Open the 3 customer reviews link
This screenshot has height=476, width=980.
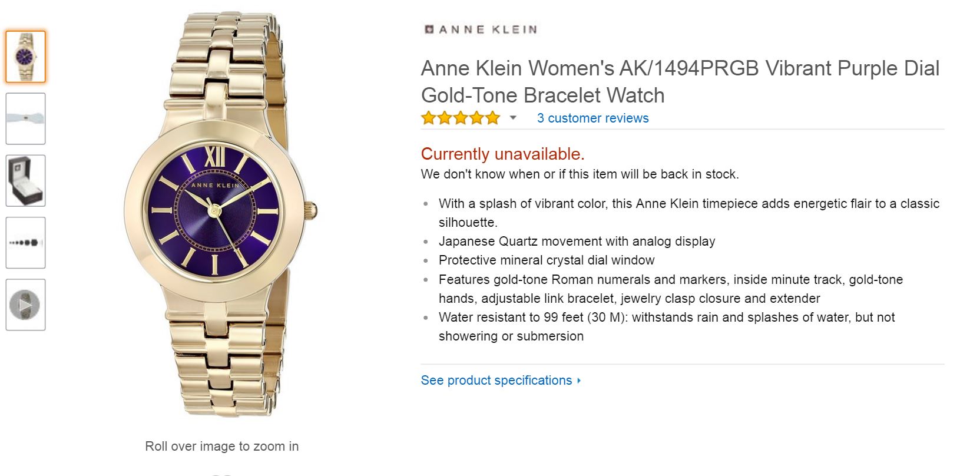coord(592,118)
